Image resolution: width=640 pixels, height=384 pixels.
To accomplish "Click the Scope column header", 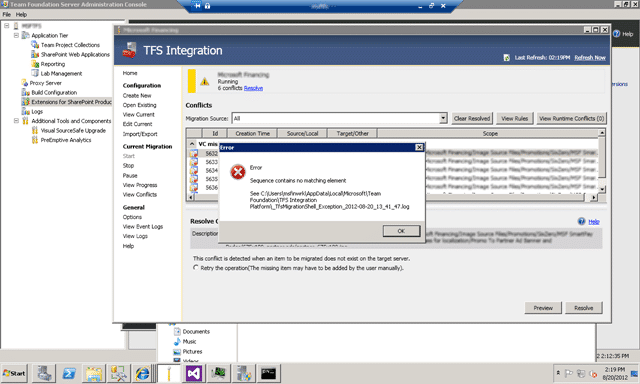I will click(490, 133).
